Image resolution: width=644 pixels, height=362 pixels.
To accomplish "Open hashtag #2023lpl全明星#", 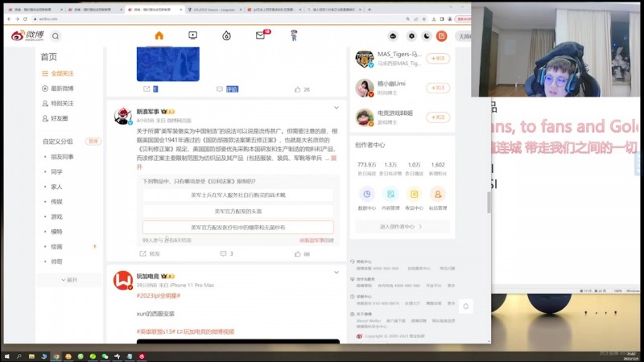I will (x=158, y=295).
